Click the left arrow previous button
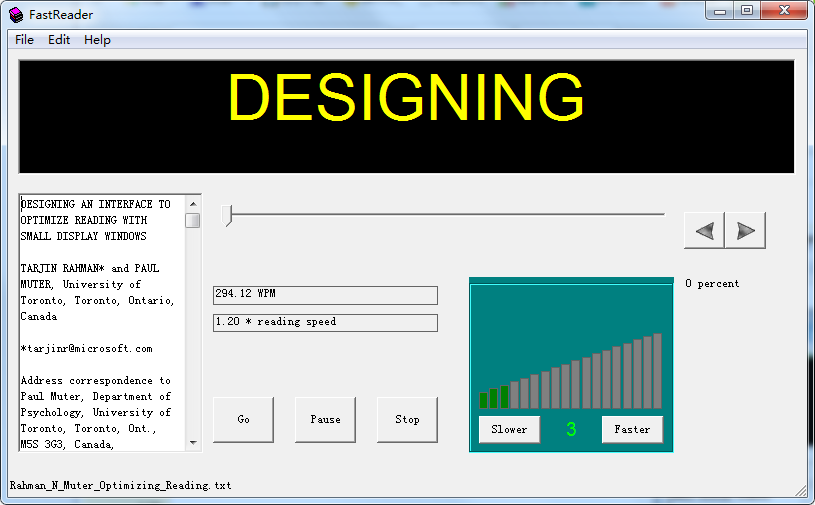815x505 pixels. coord(704,230)
